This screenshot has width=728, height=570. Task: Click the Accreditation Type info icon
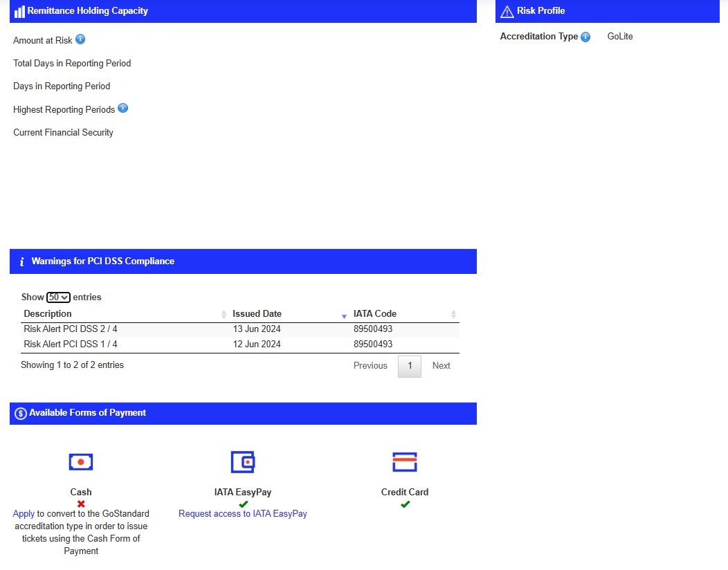(585, 37)
